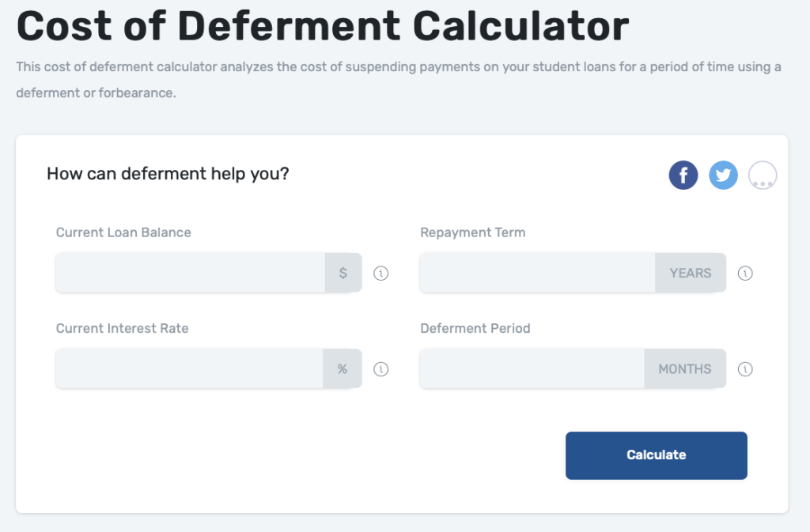Open more sharing options ellipsis icon
The width and height of the screenshot is (810, 532).
coord(763,175)
